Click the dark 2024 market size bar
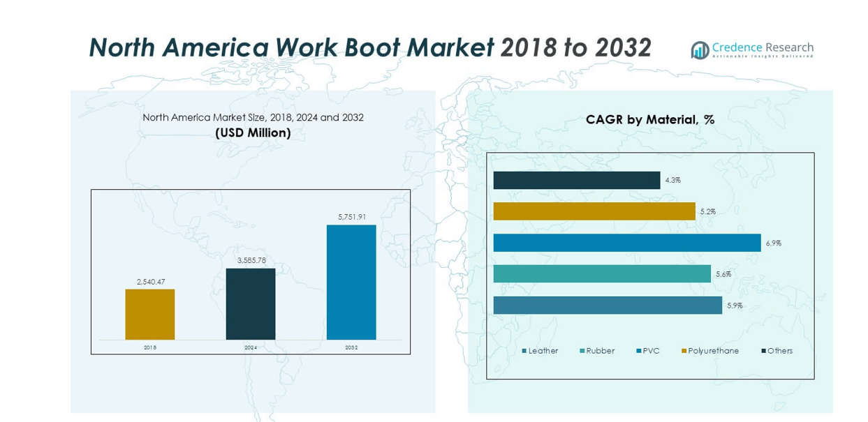This screenshot has width=868, height=422. (x=251, y=303)
